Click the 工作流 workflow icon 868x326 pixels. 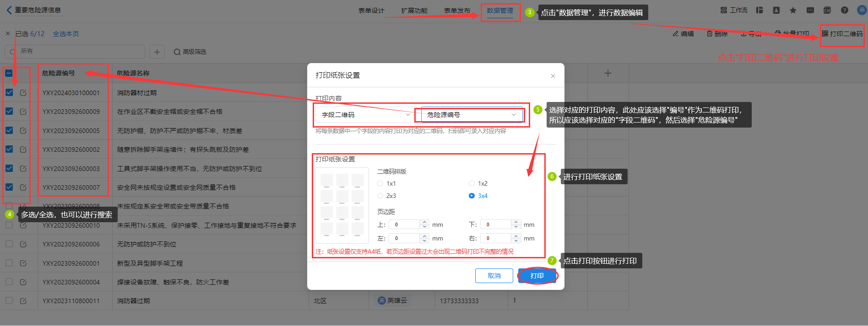point(724,10)
